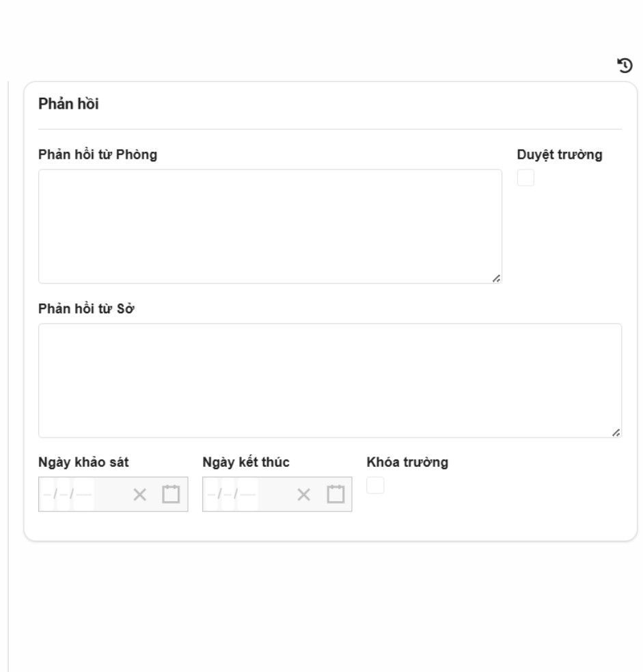Clear the Ngày khảo sát date

(x=139, y=494)
